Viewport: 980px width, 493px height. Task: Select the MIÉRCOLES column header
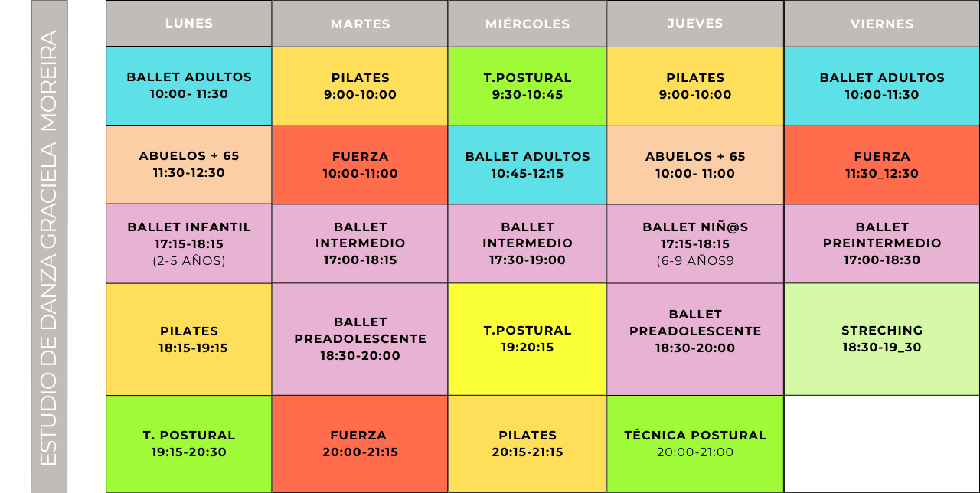(528, 24)
